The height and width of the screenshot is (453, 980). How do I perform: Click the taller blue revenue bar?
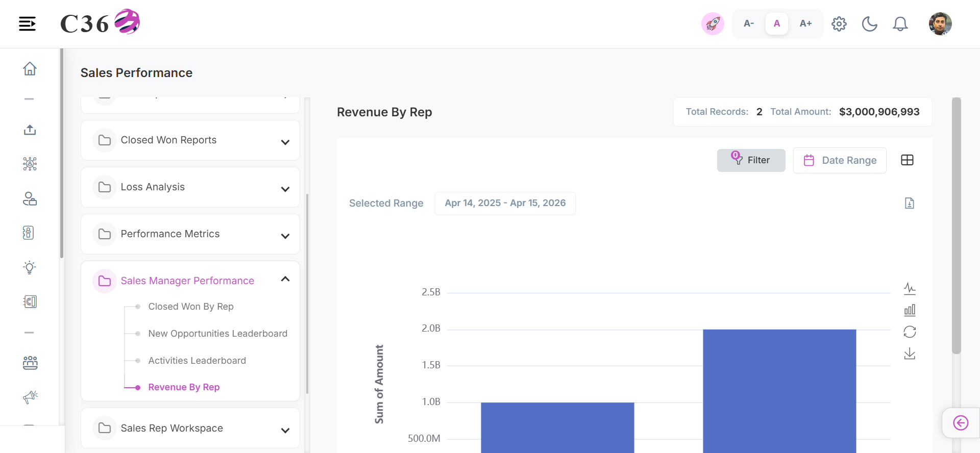tap(779, 391)
